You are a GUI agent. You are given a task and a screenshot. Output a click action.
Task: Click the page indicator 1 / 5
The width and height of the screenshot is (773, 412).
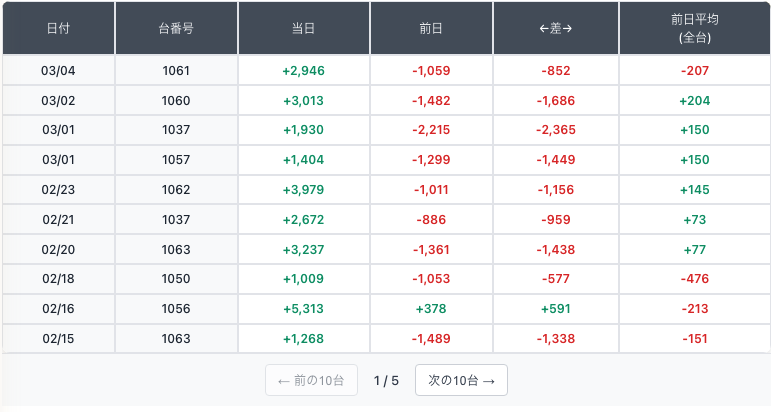coord(386,380)
